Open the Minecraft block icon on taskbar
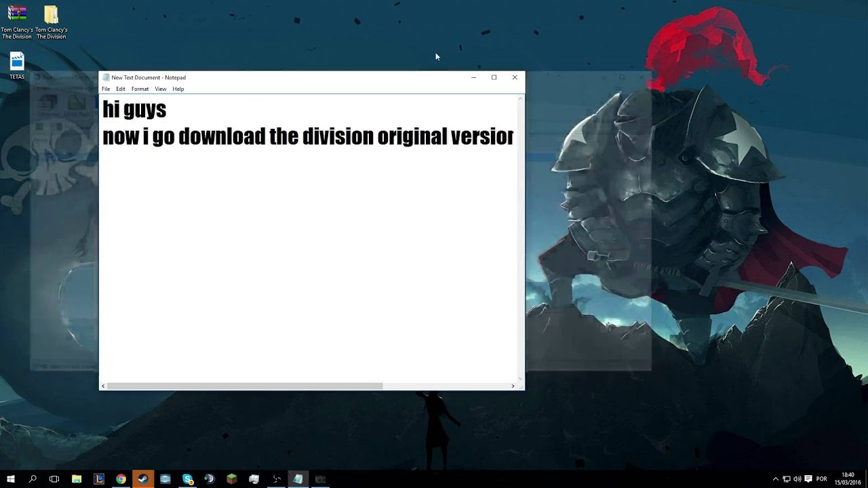The height and width of the screenshot is (488, 868). pyautogui.click(x=232, y=479)
